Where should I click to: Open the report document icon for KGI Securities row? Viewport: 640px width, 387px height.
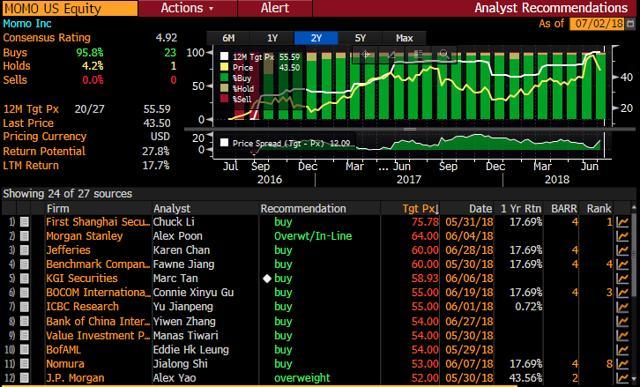(24, 278)
